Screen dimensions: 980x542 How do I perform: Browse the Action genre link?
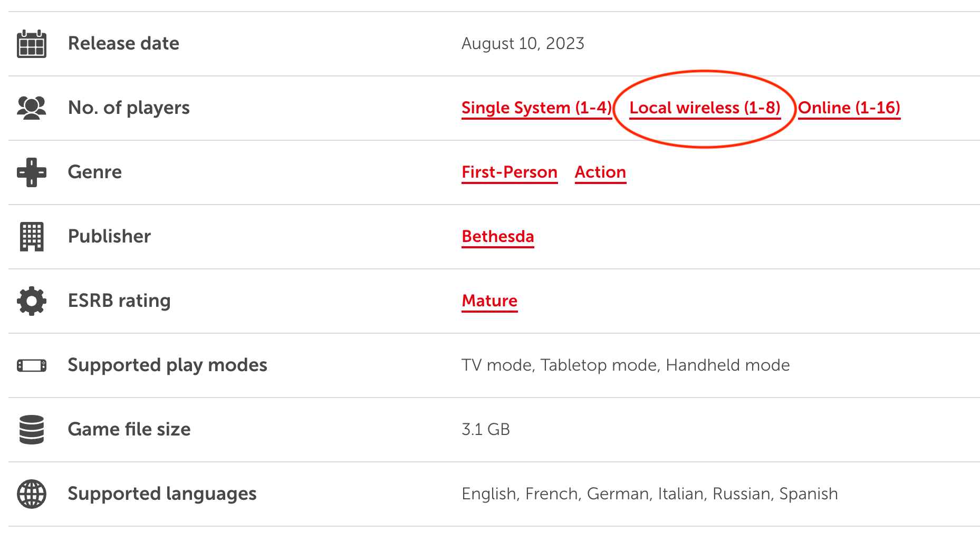coord(600,172)
